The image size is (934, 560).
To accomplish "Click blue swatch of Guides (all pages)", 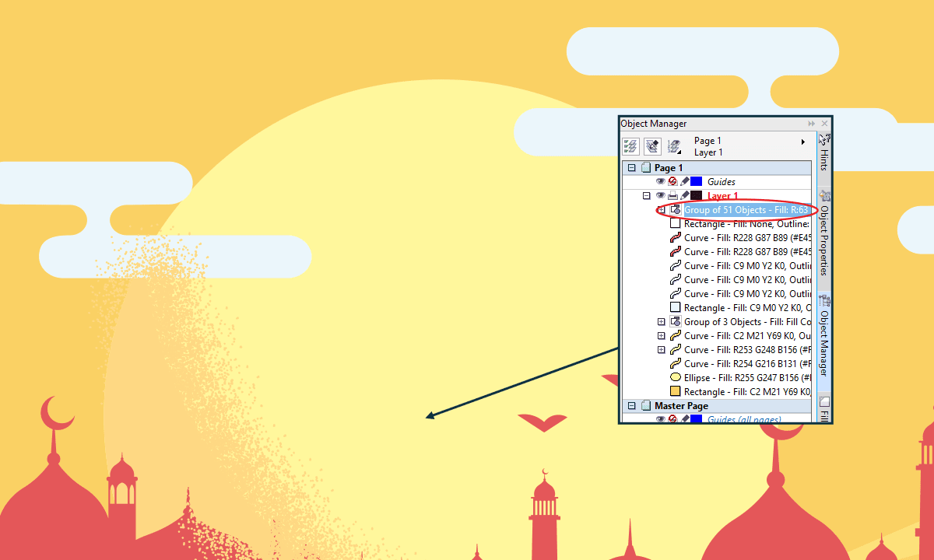I will coord(697,419).
